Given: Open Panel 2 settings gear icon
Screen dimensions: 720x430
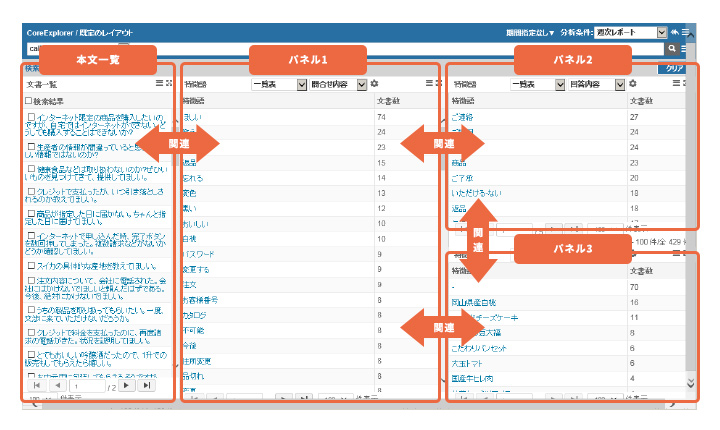Looking at the screenshot, I should (x=632, y=85).
